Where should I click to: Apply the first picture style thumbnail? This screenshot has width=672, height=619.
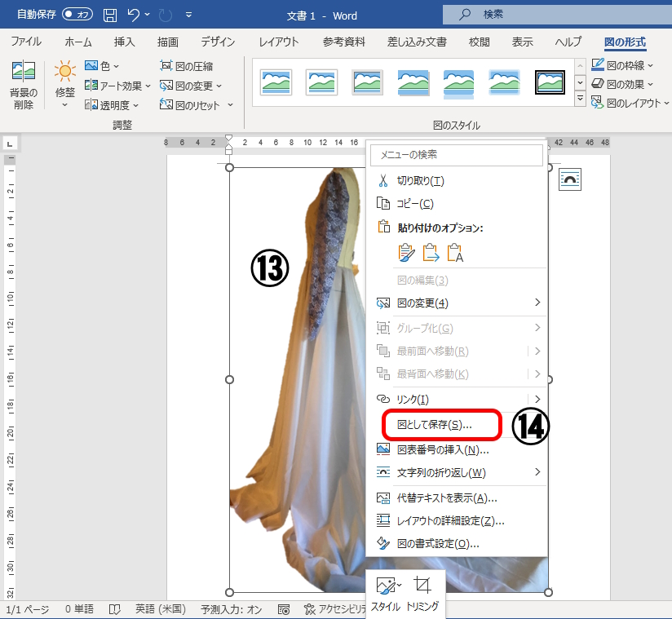point(276,82)
